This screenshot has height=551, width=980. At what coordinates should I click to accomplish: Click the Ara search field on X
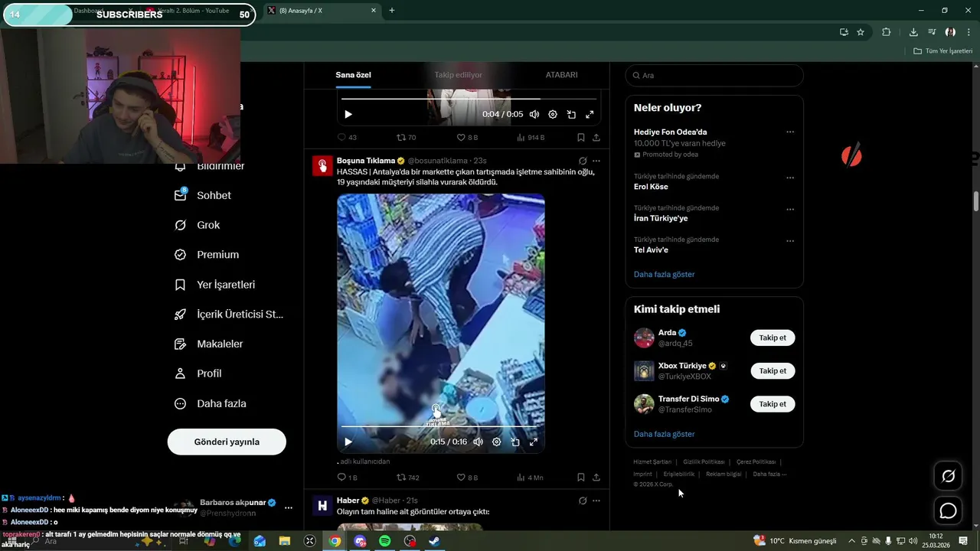[714, 75]
